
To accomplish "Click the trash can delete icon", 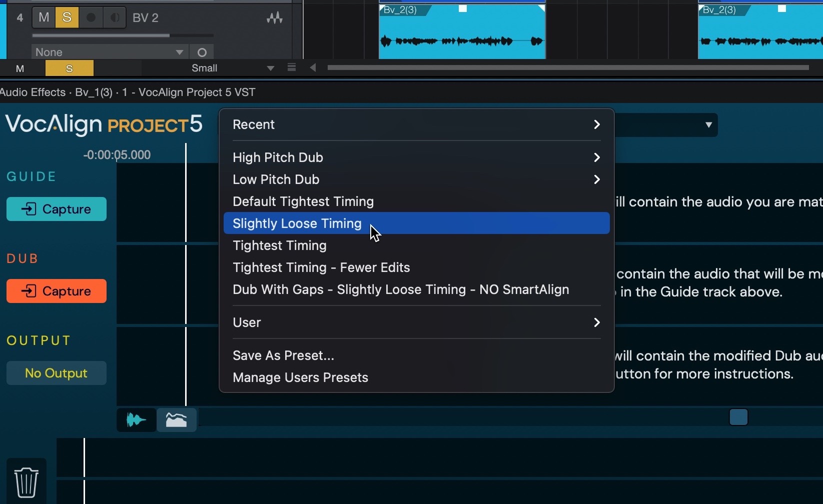I will 26,482.
